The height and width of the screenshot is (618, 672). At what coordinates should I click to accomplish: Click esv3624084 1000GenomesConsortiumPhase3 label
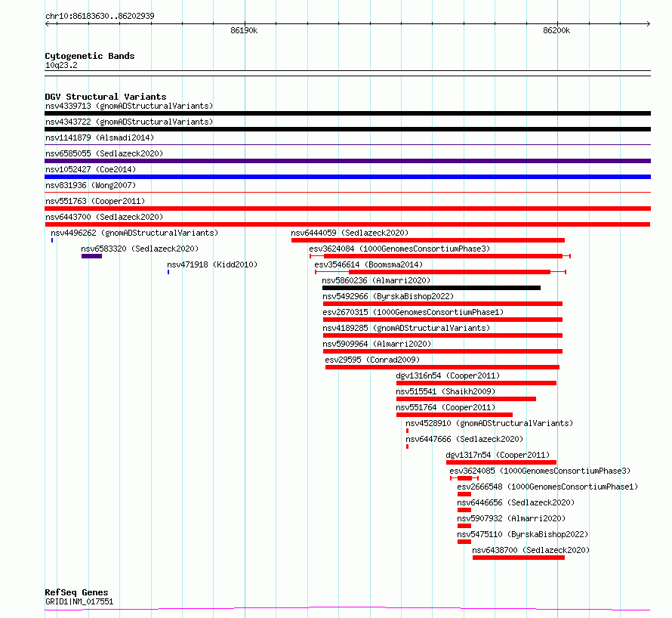pos(399,249)
